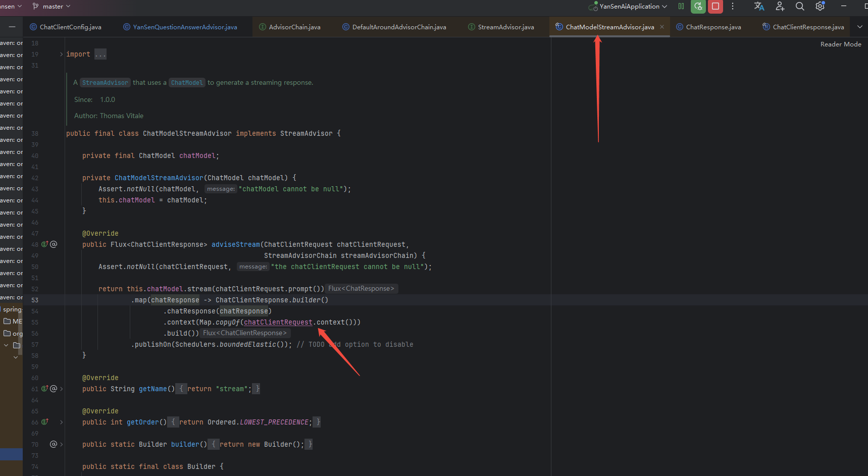Click the getOrder method name
The image size is (868, 476).
[x=143, y=422]
